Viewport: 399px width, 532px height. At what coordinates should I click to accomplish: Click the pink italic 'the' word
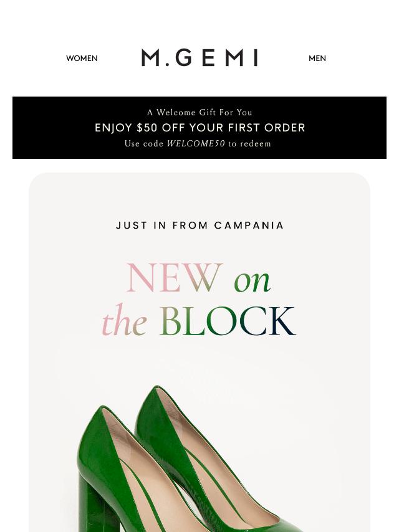124,320
